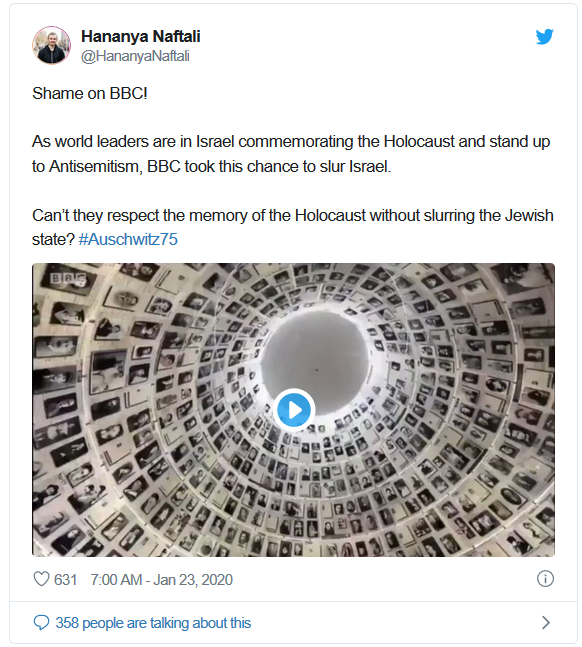The image size is (582, 647).
Task: Expand conversation with right chevron arrow
Action: click(x=546, y=622)
